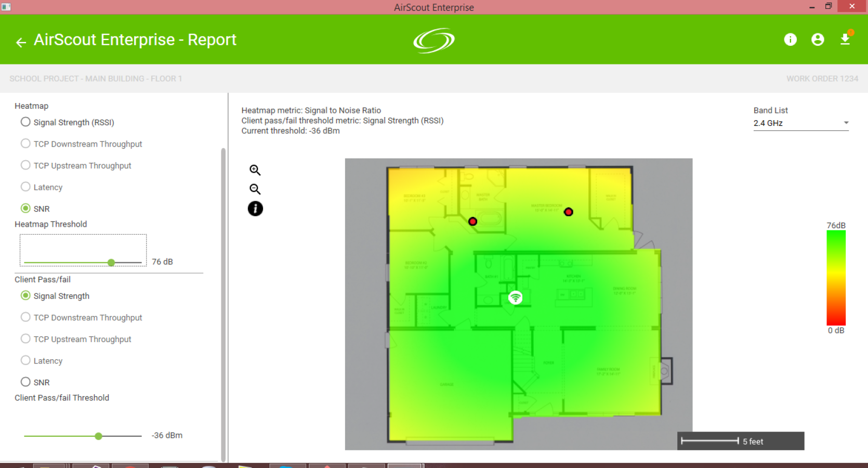Image resolution: width=868 pixels, height=468 pixels.
Task: Download the report via the header icon
Action: [845, 40]
